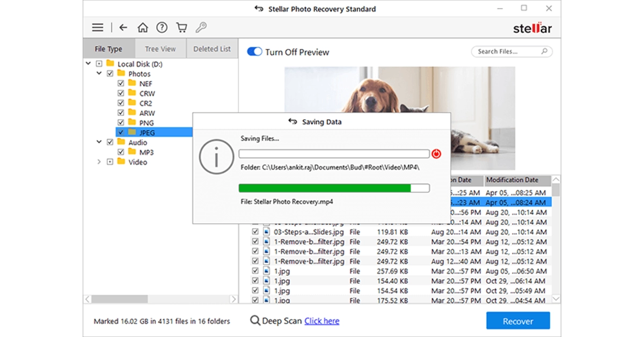Follow the Deep Scan Click here link

[321, 321]
